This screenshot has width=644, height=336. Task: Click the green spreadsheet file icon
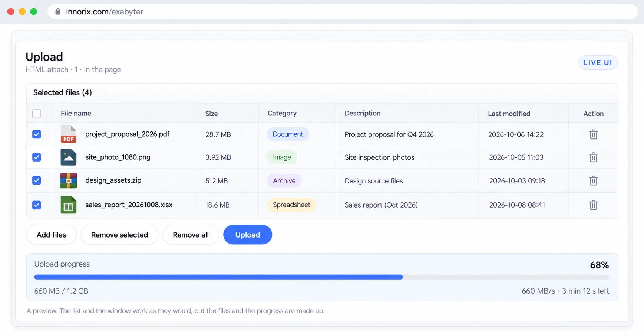click(x=69, y=205)
